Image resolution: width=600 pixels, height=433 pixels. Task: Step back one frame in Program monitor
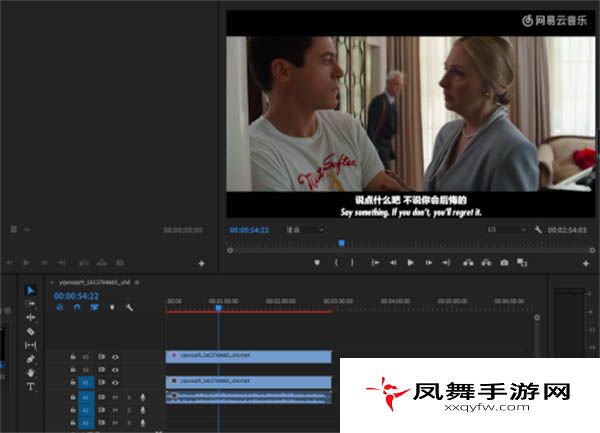click(x=393, y=262)
